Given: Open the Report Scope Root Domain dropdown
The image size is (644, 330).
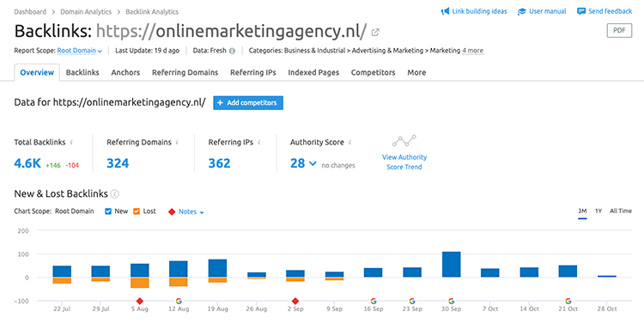Looking at the screenshot, I should tap(79, 51).
